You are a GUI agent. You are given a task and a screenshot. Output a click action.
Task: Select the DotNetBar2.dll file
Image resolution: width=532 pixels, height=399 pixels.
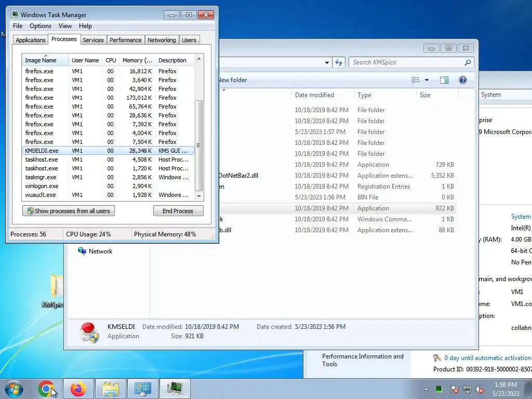[x=337, y=176]
